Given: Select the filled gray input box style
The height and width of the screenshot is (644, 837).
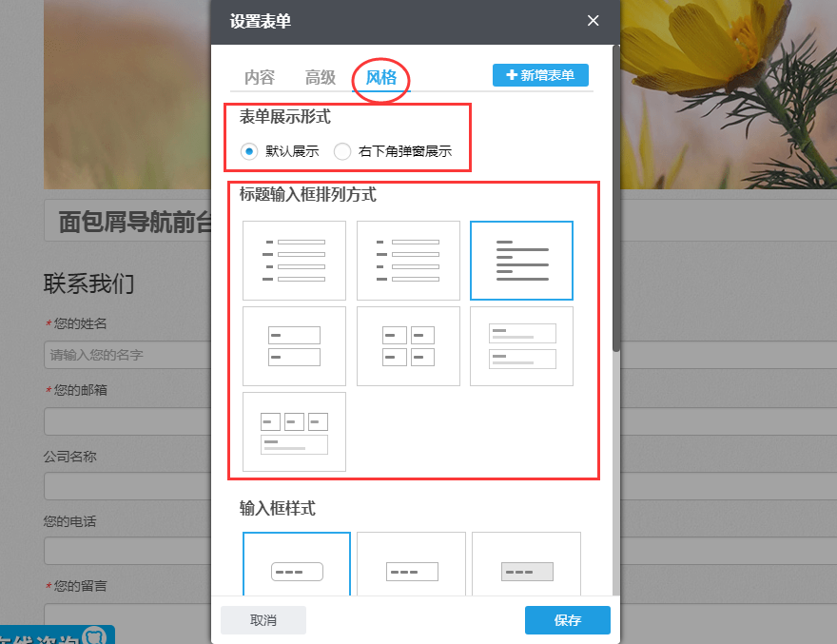Looking at the screenshot, I should coord(526,568).
